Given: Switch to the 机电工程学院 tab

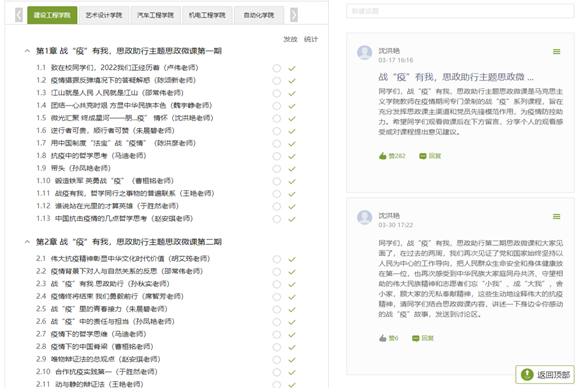Looking at the screenshot, I should pyautogui.click(x=207, y=15).
